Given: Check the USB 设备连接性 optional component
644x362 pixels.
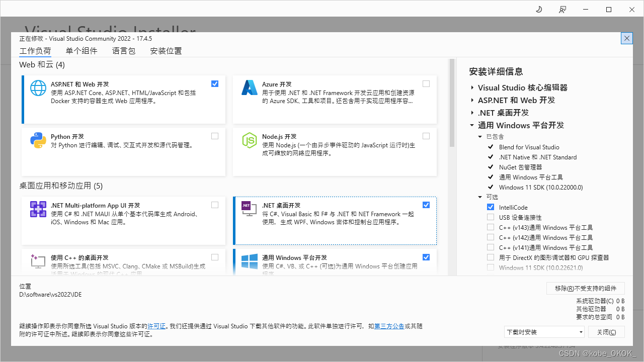Looking at the screenshot, I should pos(491,217).
